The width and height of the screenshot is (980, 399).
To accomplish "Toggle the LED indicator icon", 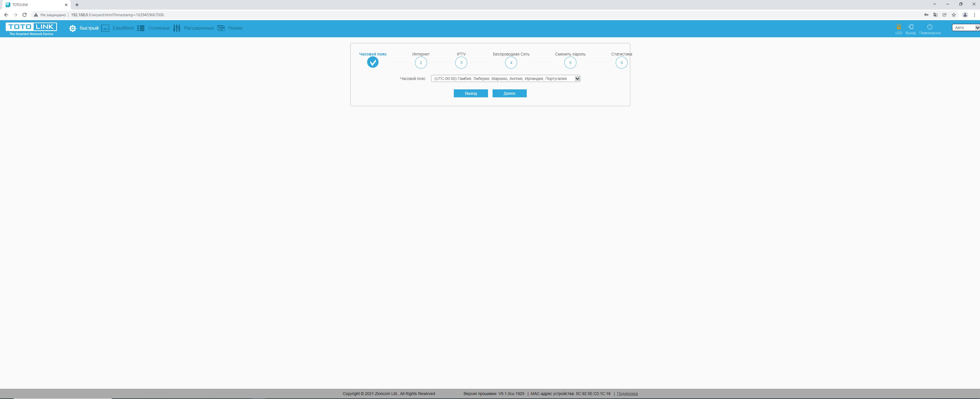I will (x=898, y=27).
